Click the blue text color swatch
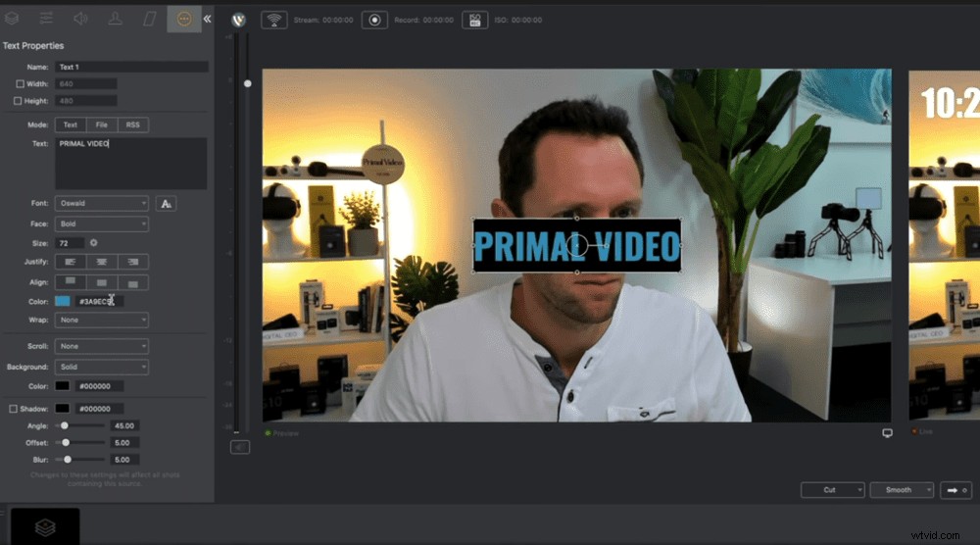980x545 pixels. tap(63, 301)
